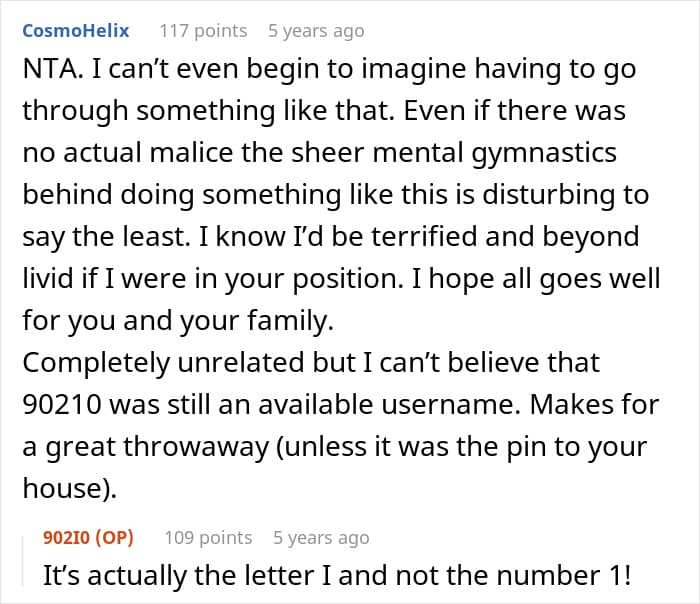Click the line beginning 'Completely unrelated but'
The image size is (700, 604).
(311, 362)
